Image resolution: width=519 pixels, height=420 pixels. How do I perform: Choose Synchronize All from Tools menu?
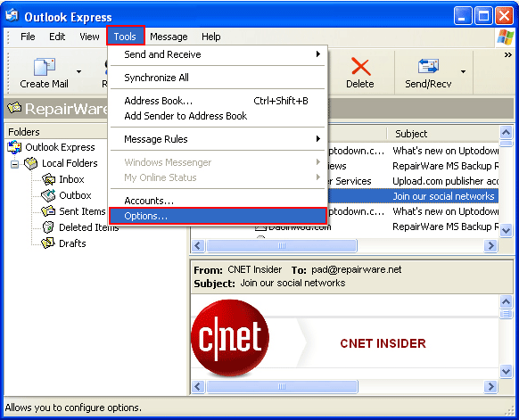(218, 78)
